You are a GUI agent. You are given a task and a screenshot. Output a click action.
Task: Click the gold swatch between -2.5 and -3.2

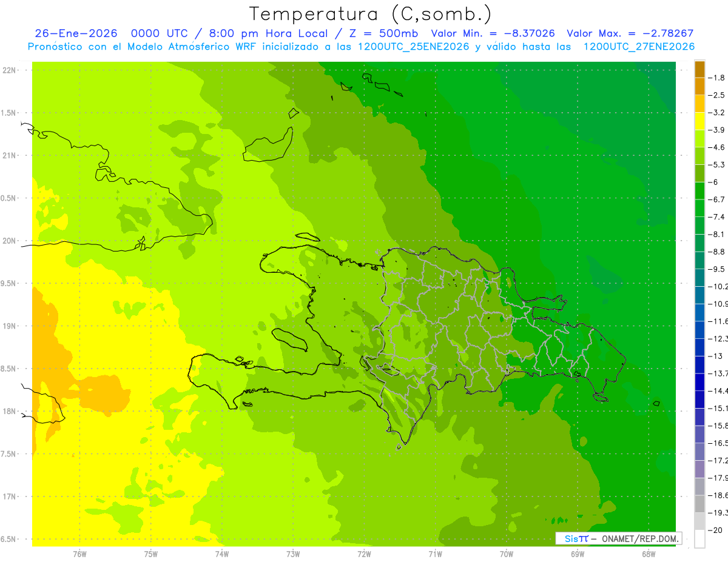coord(699,104)
